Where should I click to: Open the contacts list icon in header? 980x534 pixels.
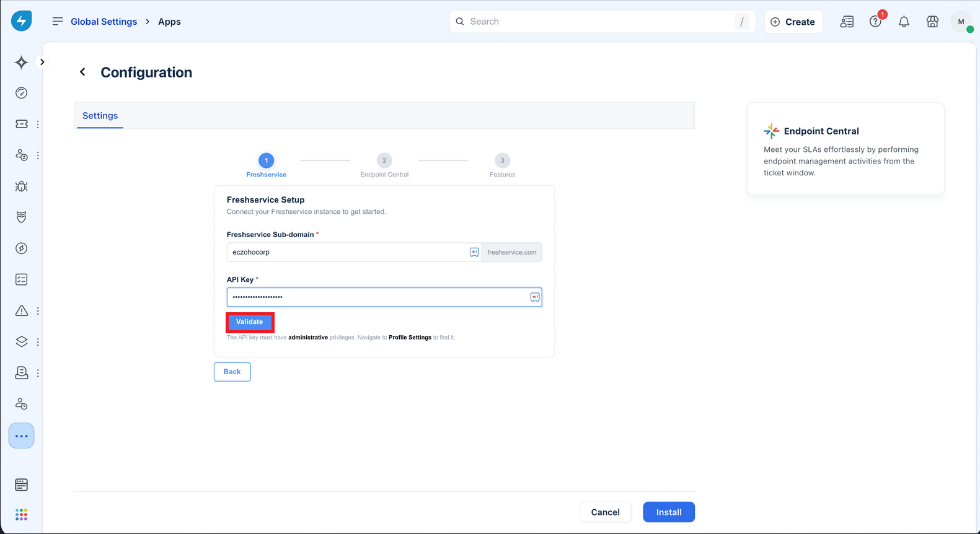[x=847, y=22]
